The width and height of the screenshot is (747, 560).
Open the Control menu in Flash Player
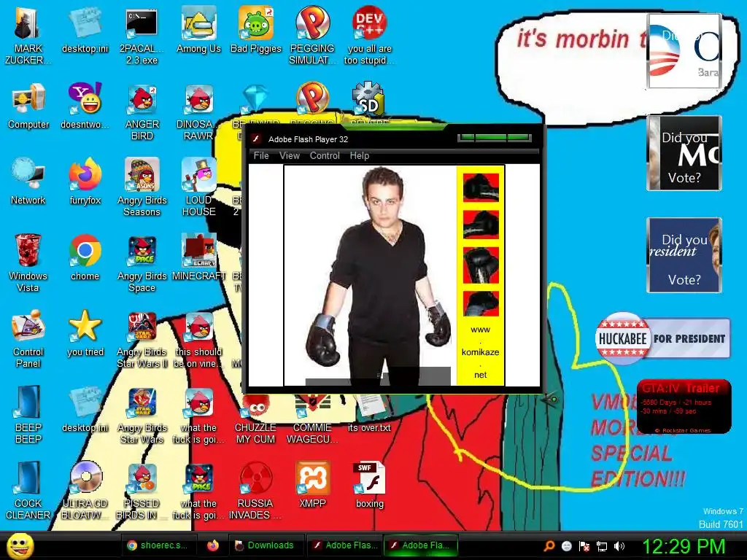tap(325, 156)
